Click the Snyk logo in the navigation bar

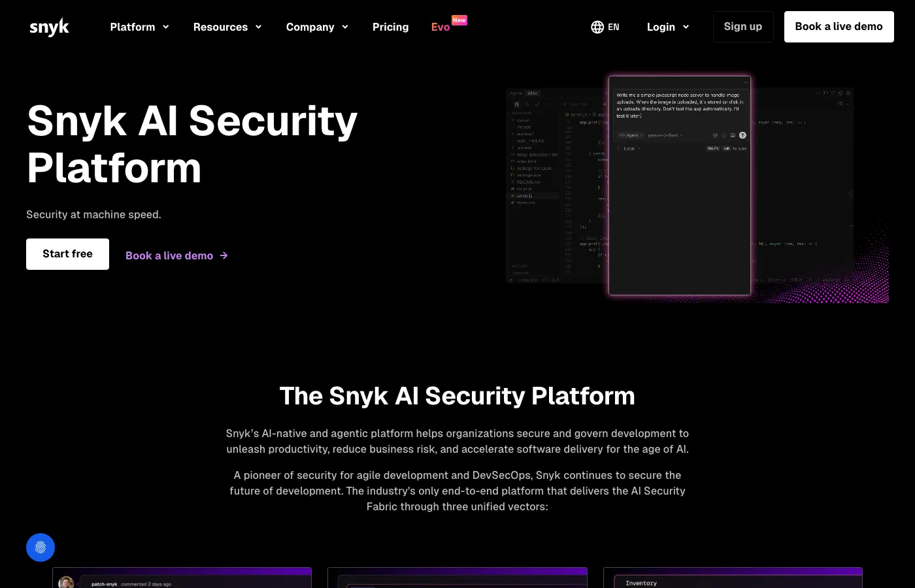tap(49, 27)
